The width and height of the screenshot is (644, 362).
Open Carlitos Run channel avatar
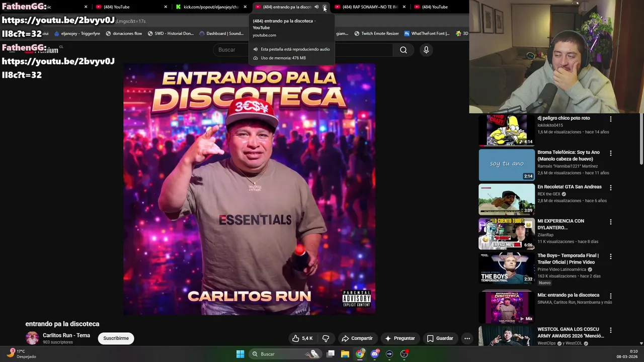32,338
